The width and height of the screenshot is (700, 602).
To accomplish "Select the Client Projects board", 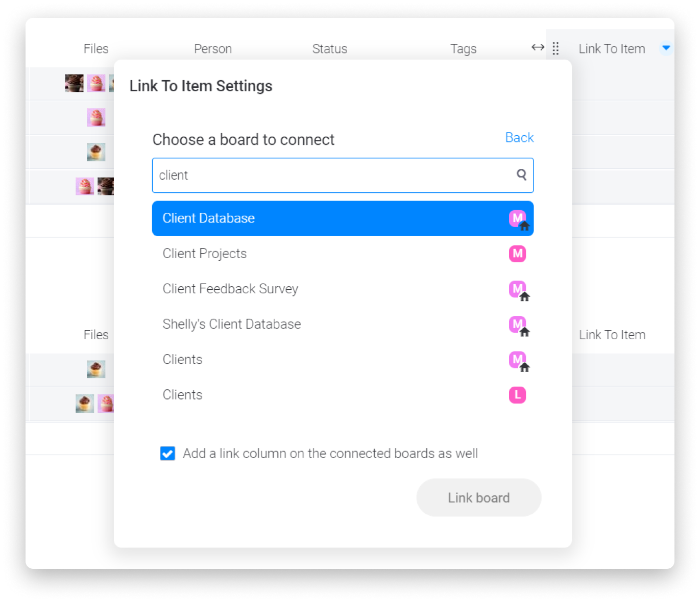I will 343,254.
